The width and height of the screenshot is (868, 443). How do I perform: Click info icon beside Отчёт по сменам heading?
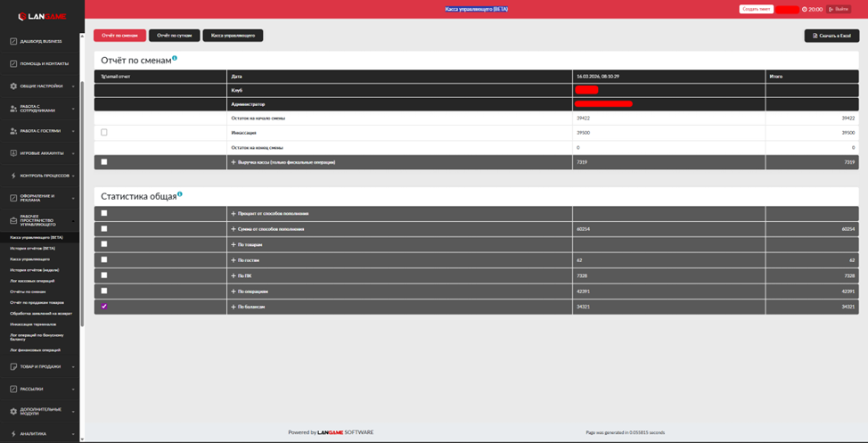pyautogui.click(x=175, y=58)
